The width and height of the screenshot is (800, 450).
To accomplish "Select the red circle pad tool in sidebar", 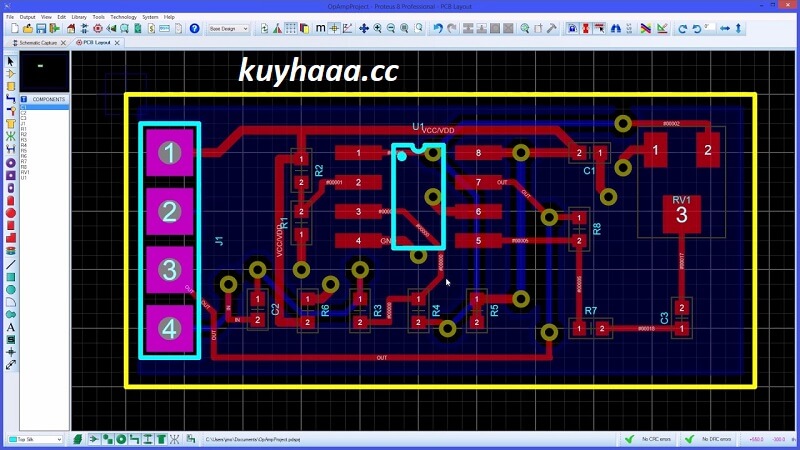I will (11, 213).
